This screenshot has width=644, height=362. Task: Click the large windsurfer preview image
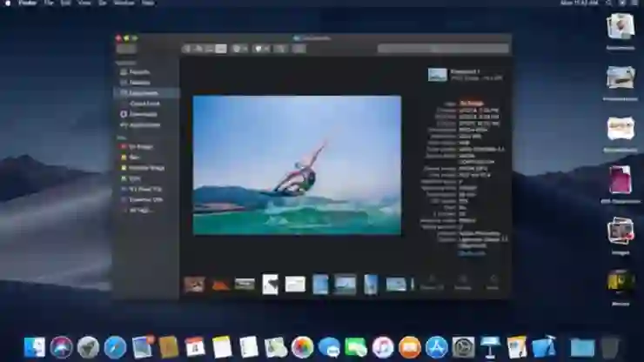click(297, 165)
